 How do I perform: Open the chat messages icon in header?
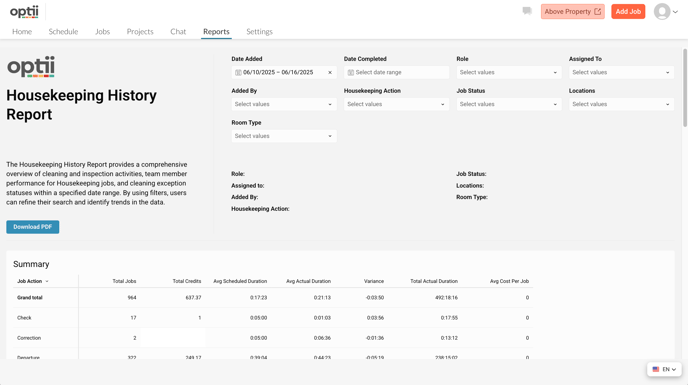tap(527, 11)
